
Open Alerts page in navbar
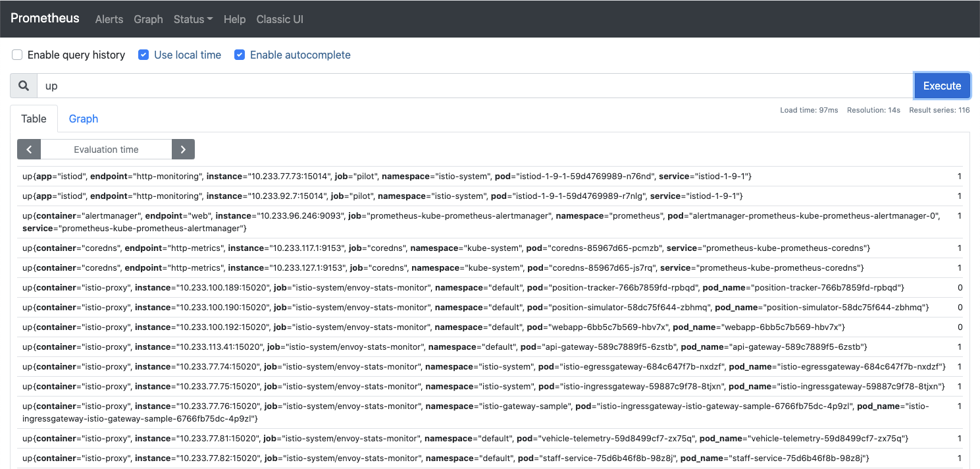109,19
